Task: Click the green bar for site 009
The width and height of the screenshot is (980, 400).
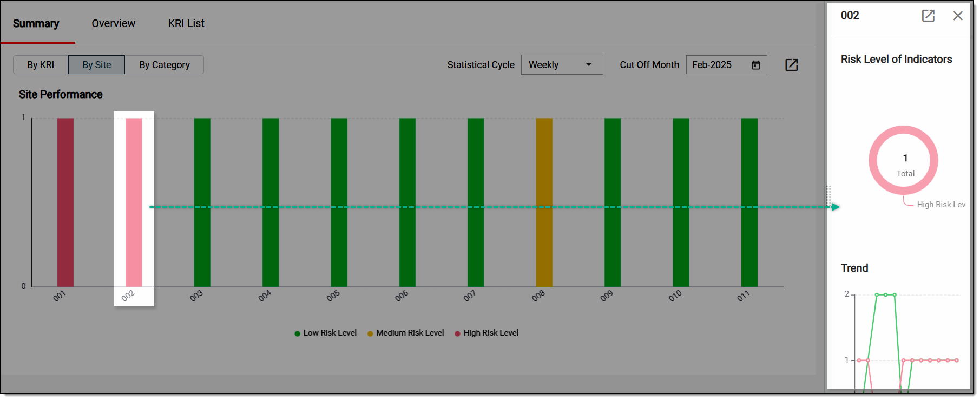Action: coord(613,202)
